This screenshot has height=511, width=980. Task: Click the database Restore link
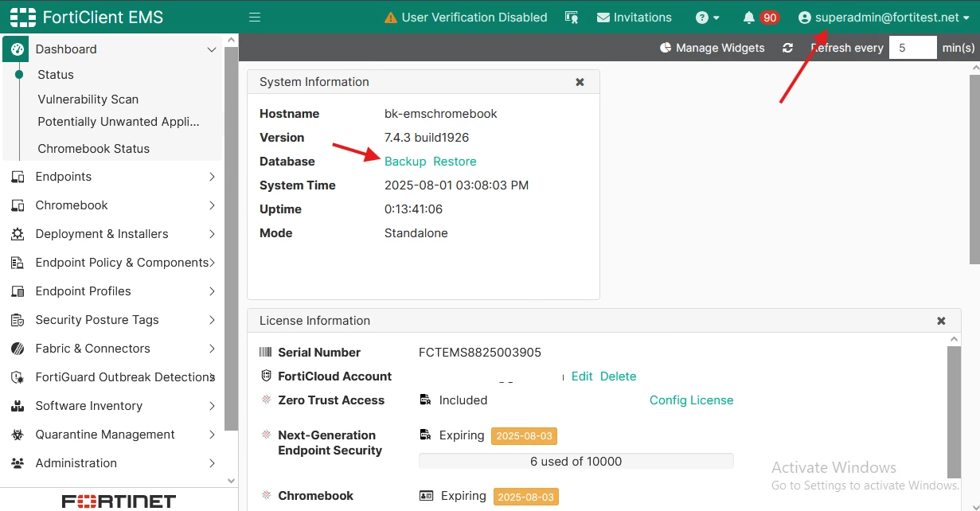tap(455, 162)
